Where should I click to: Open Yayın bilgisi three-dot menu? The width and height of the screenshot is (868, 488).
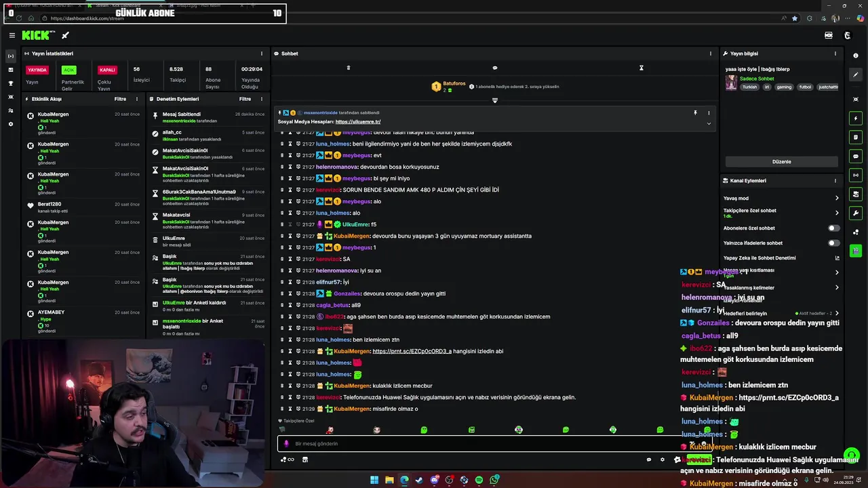click(835, 54)
